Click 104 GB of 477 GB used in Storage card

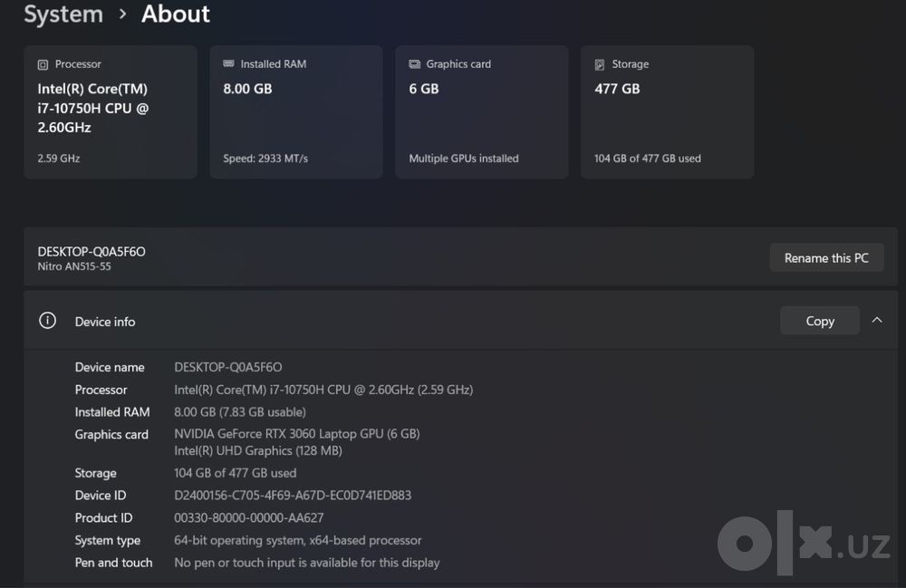tap(648, 159)
